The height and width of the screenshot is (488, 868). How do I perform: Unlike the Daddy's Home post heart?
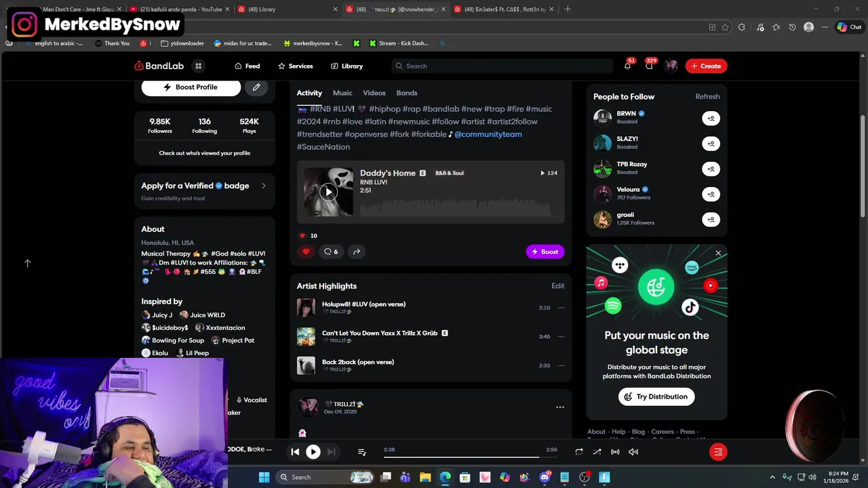tap(306, 251)
